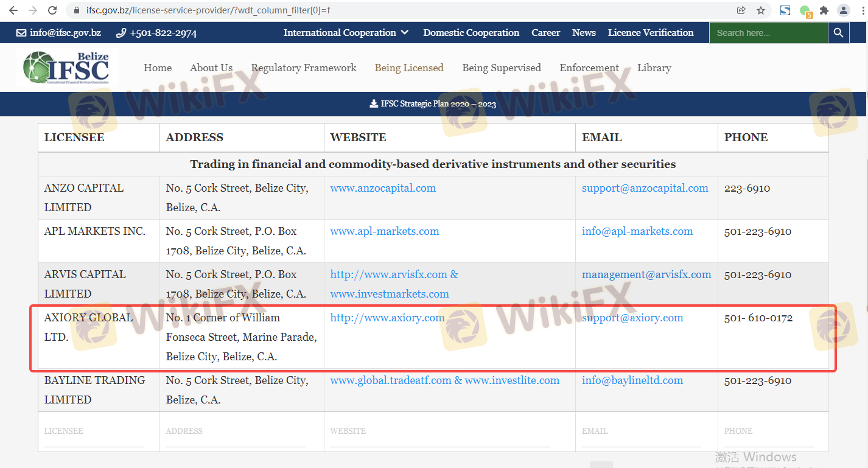The height and width of the screenshot is (468, 868).
Task: Click the Belize IFSC logo
Action: coord(66,68)
